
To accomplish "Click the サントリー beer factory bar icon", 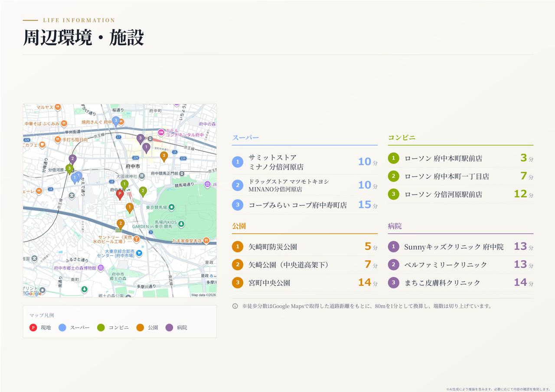I will click(137, 238).
